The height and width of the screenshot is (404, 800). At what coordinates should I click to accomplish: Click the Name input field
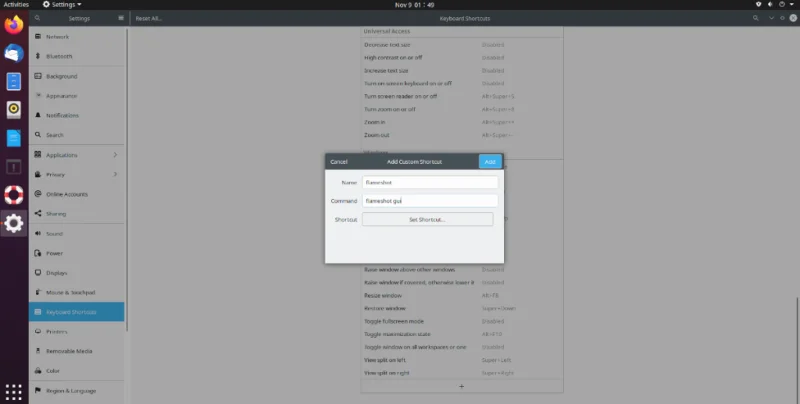(x=430, y=182)
